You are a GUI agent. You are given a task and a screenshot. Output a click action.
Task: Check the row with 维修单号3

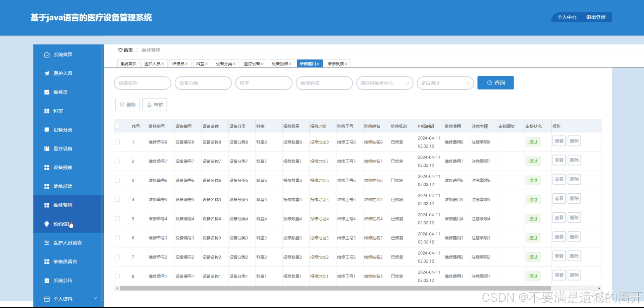[117, 238]
